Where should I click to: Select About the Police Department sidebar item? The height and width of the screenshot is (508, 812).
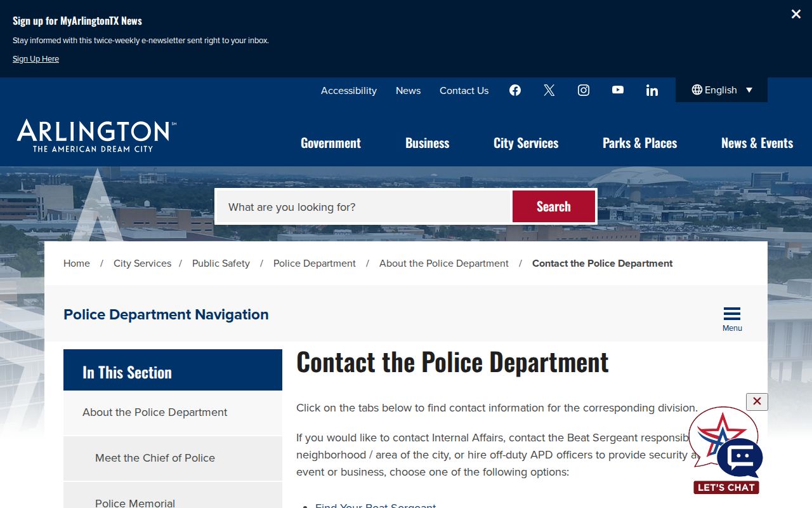click(x=173, y=413)
